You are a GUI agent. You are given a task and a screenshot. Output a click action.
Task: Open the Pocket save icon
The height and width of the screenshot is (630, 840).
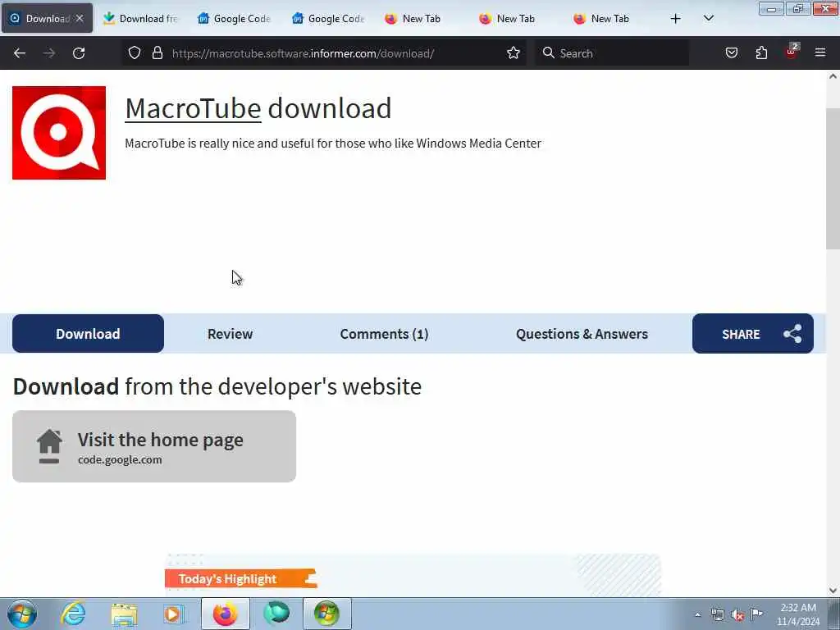coord(732,52)
